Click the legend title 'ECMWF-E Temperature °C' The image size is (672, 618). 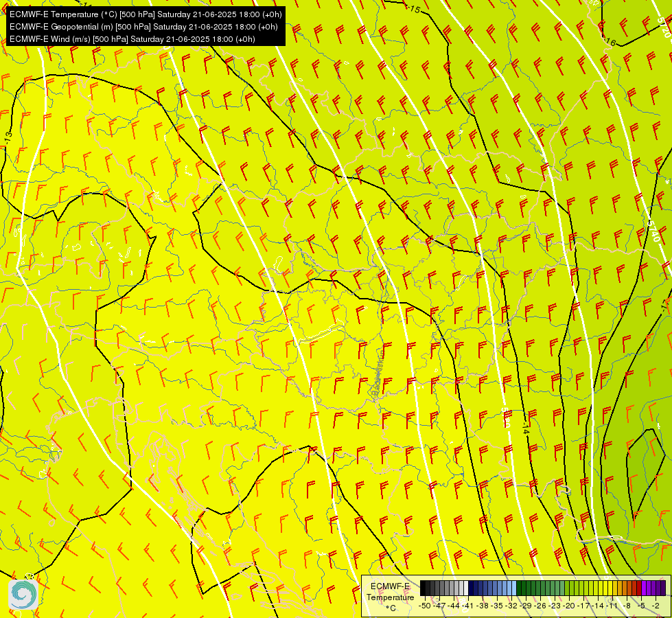coord(391,597)
